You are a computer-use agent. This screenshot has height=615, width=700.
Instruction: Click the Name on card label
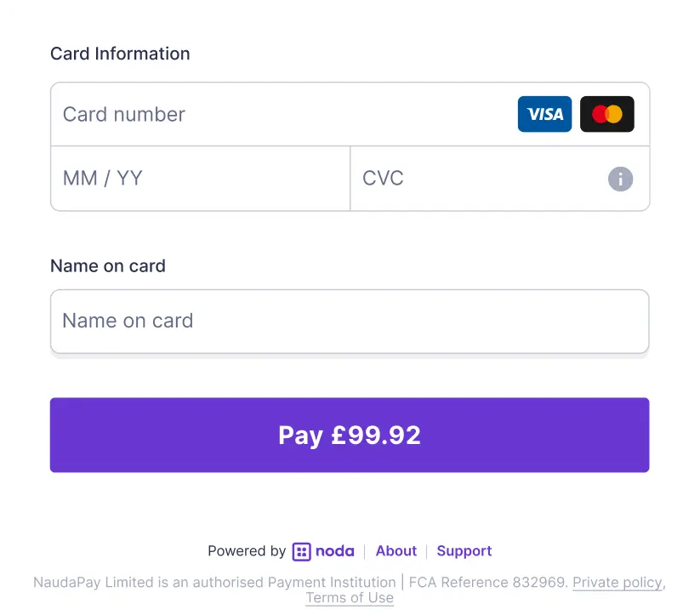[107, 265]
